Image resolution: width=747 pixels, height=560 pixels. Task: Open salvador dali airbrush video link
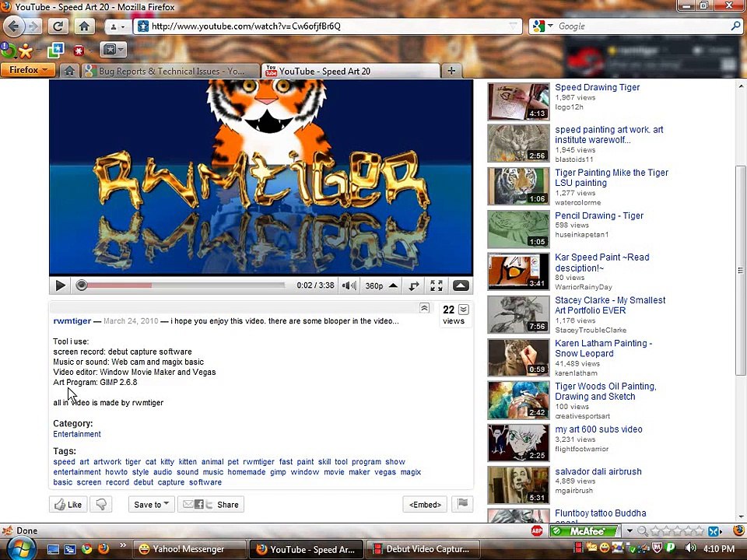coord(598,471)
